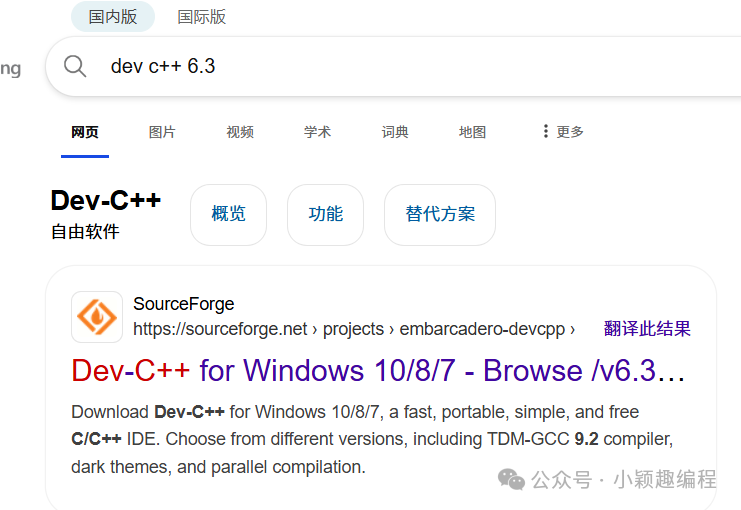Open the 地图 tab

(473, 132)
